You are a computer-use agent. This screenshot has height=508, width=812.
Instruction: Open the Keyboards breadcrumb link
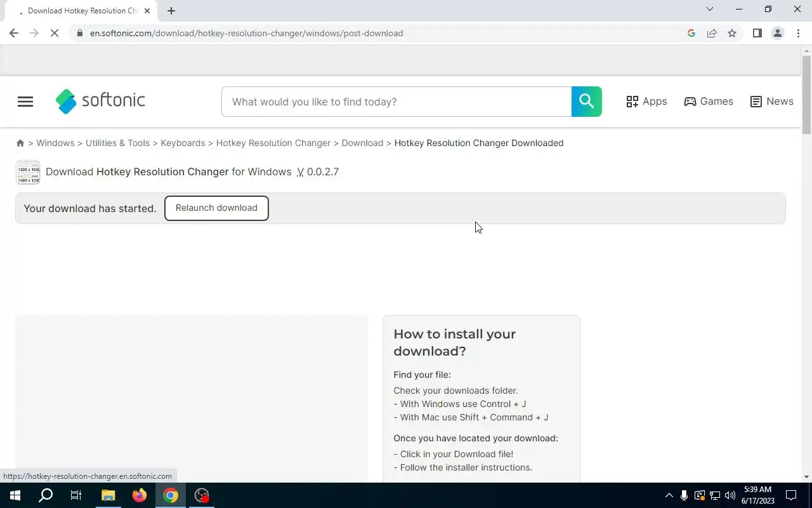tap(183, 144)
